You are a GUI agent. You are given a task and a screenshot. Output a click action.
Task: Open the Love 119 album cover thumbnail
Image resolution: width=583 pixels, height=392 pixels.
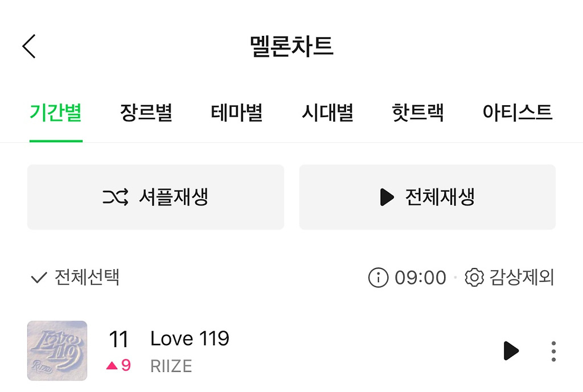(x=57, y=350)
